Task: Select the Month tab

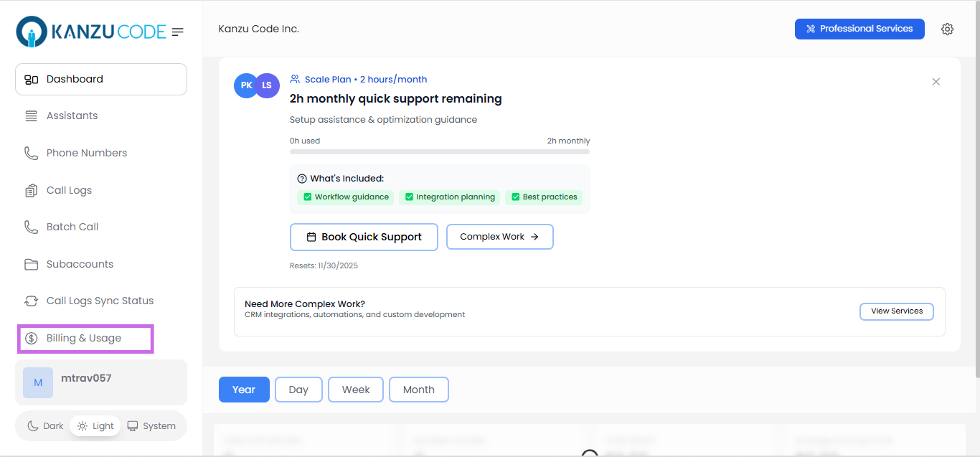Action: (419, 390)
